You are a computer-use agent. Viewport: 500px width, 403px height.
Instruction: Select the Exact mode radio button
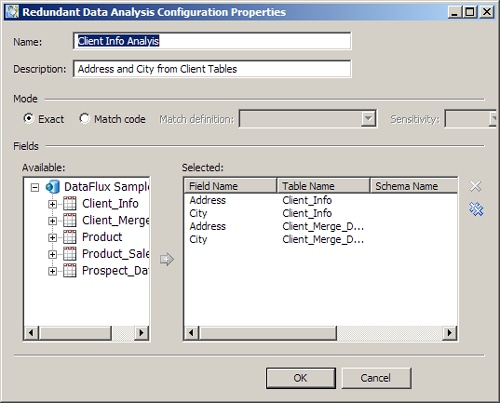(x=29, y=118)
